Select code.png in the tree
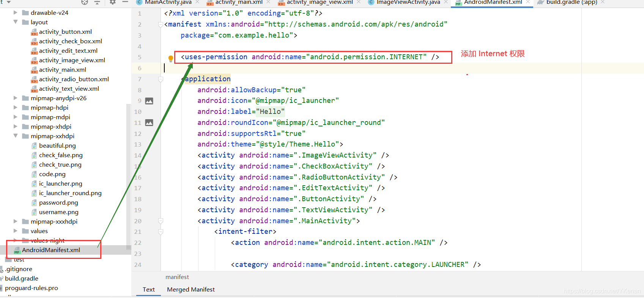 coord(52,174)
